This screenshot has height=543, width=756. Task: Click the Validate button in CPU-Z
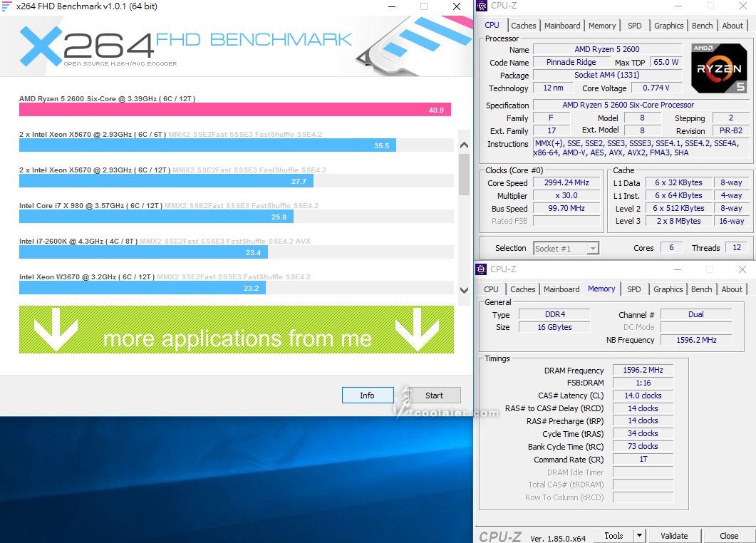(x=674, y=536)
